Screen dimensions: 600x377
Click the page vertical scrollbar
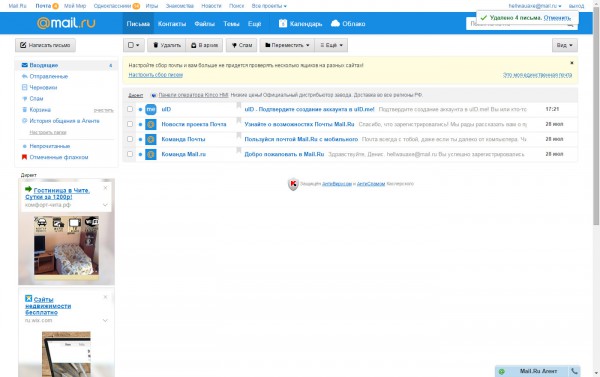596,115
